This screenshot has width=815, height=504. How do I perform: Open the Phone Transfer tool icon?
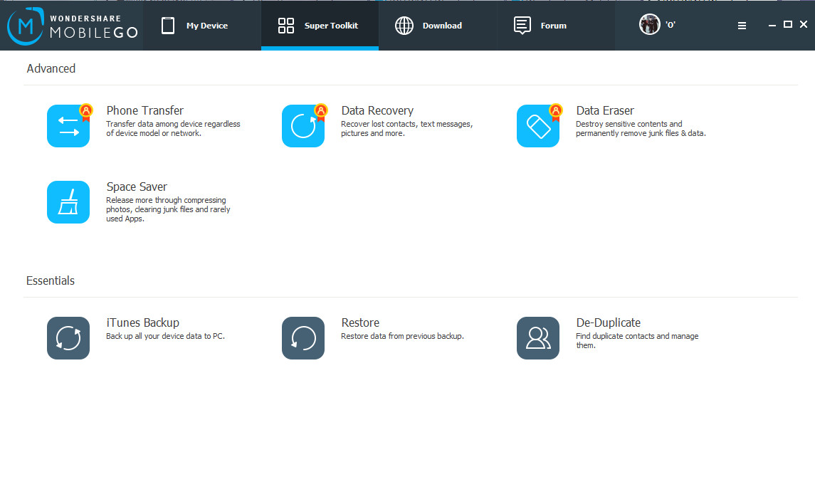(x=68, y=126)
